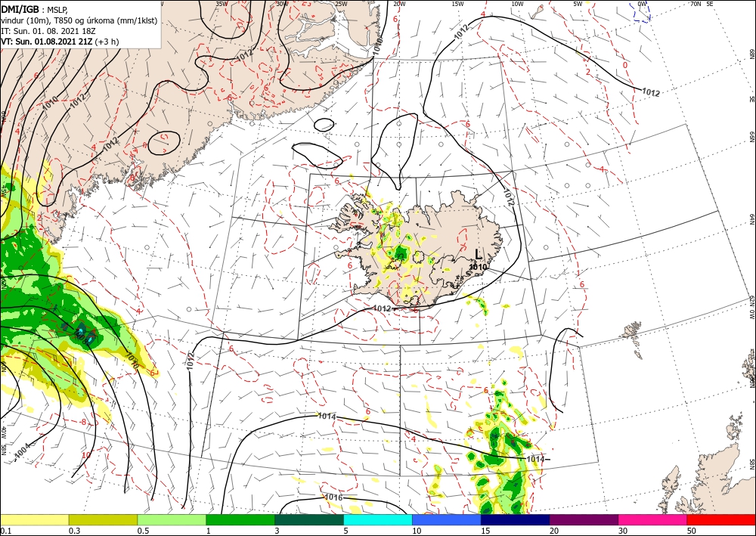The image size is (756, 536).
Task: Pick the pink 30–50 legend color segment
Action: (653, 520)
